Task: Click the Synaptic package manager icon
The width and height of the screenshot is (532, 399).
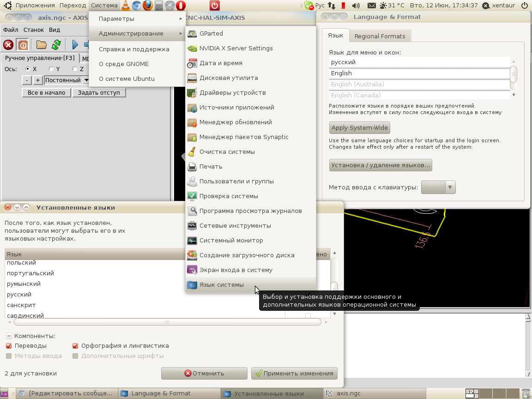Action: [x=192, y=137]
